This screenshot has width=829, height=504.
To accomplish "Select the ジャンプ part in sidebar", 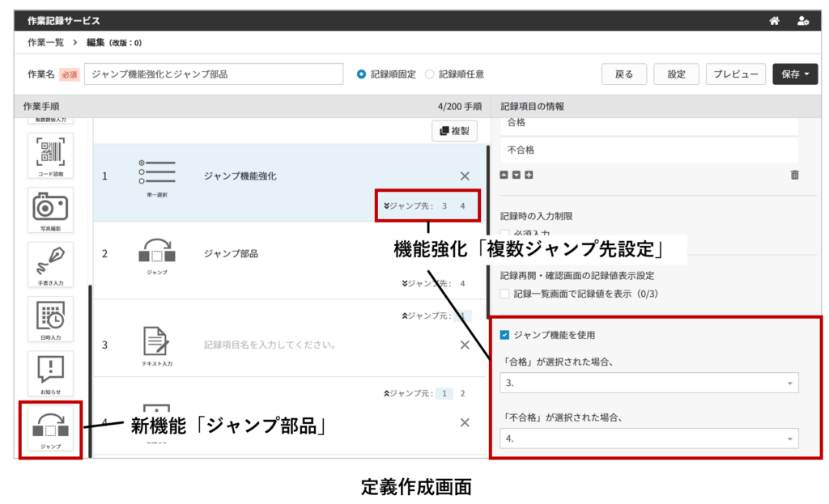I will tap(50, 429).
